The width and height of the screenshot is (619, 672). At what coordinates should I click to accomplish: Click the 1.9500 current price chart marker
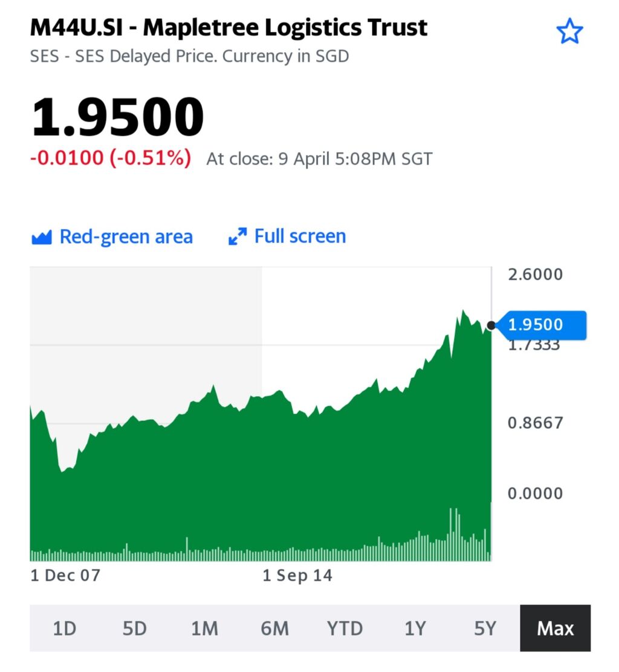point(540,325)
